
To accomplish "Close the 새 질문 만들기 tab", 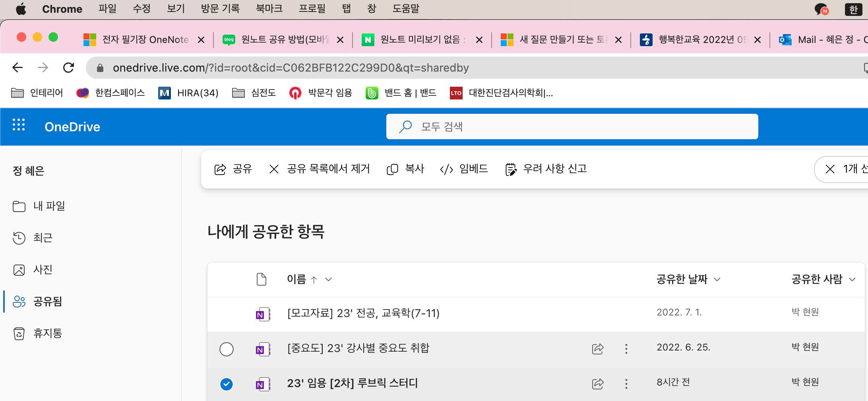I will [x=618, y=40].
